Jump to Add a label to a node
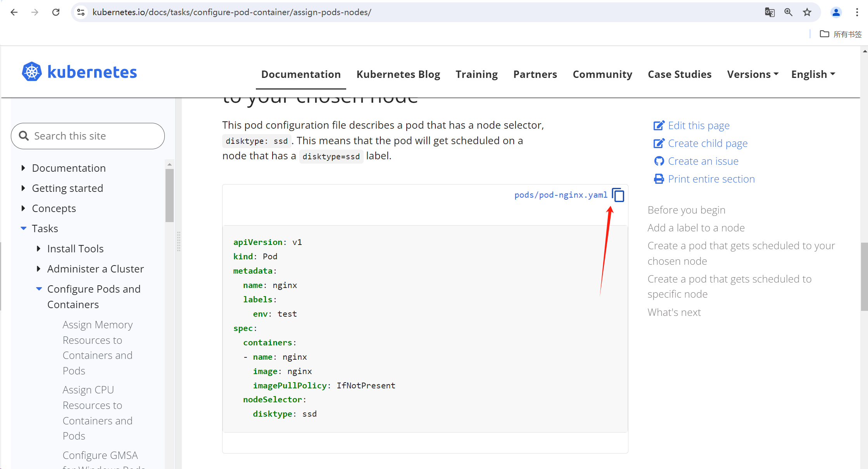Screen dimensions: 868x469 (x=696, y=228)
